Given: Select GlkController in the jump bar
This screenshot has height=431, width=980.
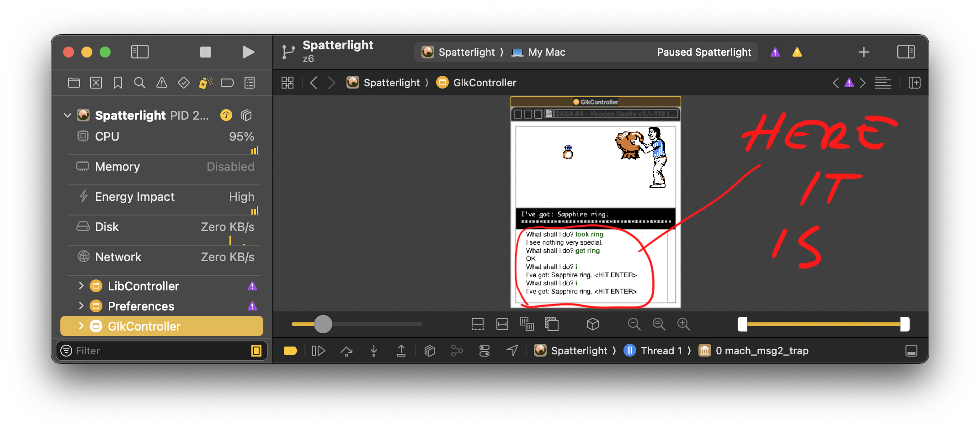Looking at the screenshot, I should 484,83.
